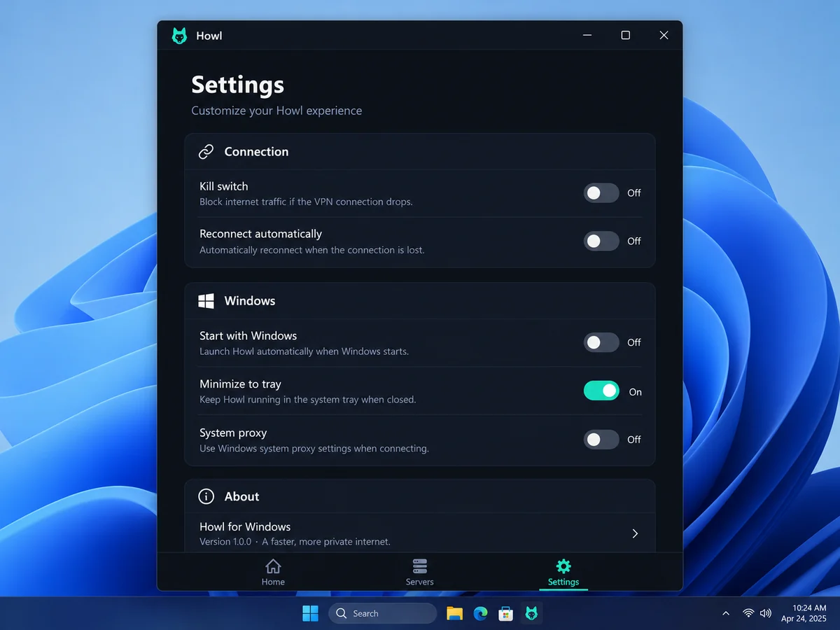Expand Howl for Windows chevron arrow
The image size is (840, 630).
tap(635, 533)
